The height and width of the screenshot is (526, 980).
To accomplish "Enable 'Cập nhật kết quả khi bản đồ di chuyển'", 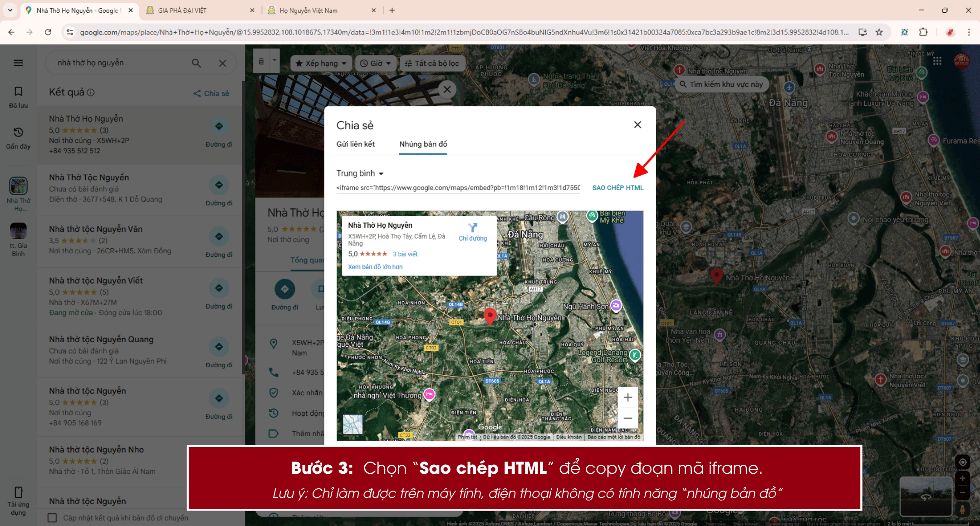I will 52,517.
